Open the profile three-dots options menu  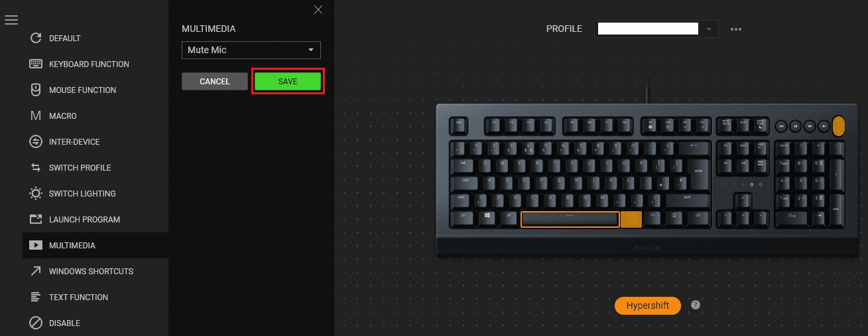736,29
